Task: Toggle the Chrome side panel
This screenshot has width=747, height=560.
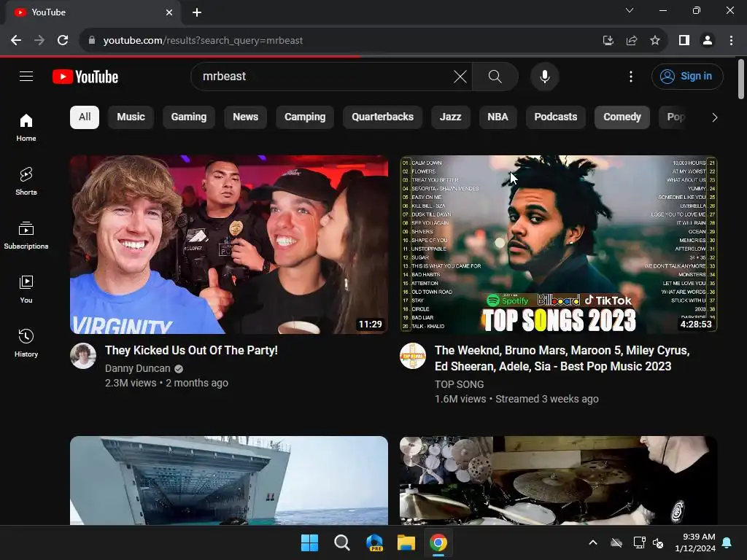Action: pos(684,41)
